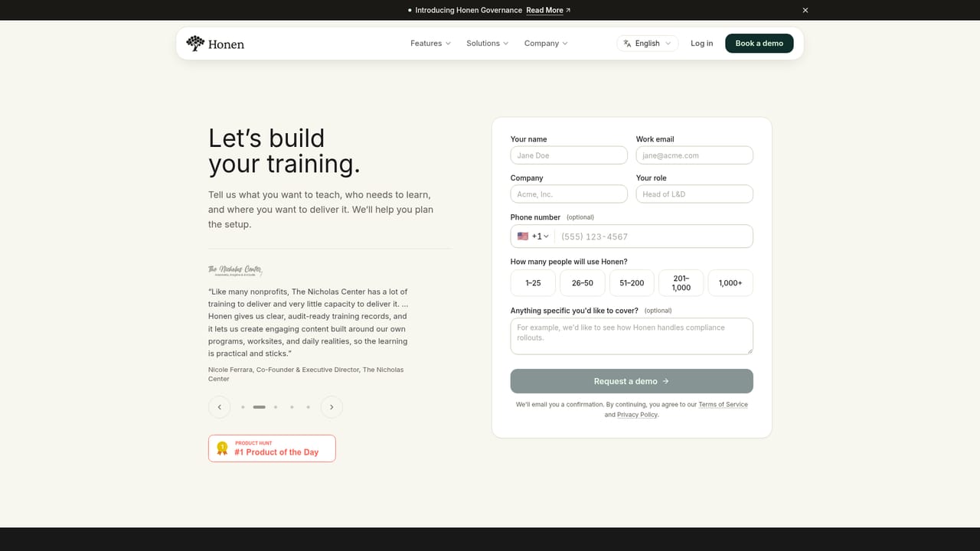Click the 'Let's build your training.' heading
The image size is (980, 551).
[284, 151]
